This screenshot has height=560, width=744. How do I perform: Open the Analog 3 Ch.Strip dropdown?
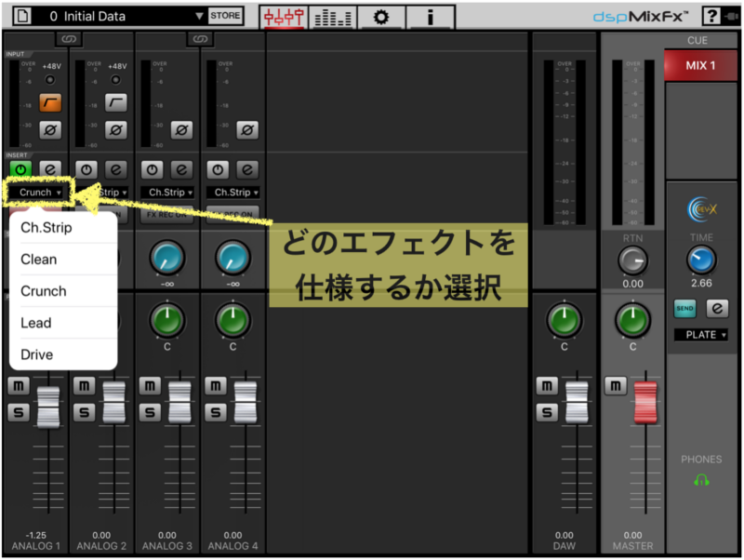pyautogui.click(x=167, y=193)
